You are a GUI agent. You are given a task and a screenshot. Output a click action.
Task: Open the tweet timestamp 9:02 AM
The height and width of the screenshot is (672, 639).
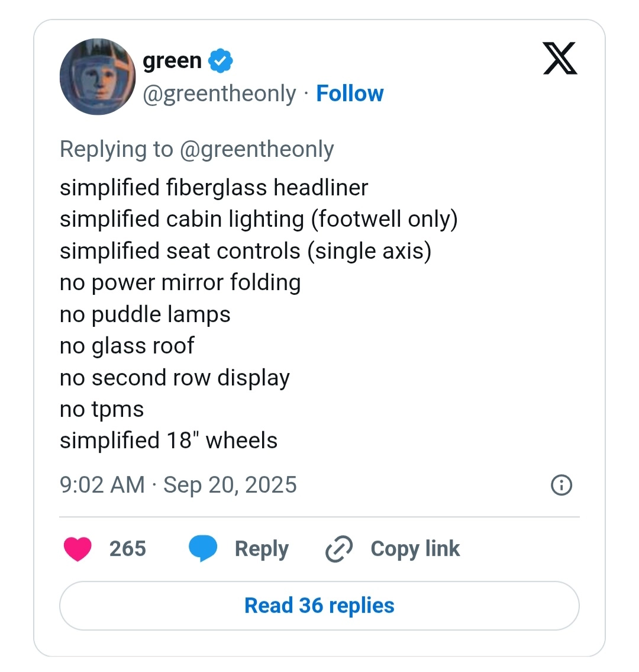point(102,485)
